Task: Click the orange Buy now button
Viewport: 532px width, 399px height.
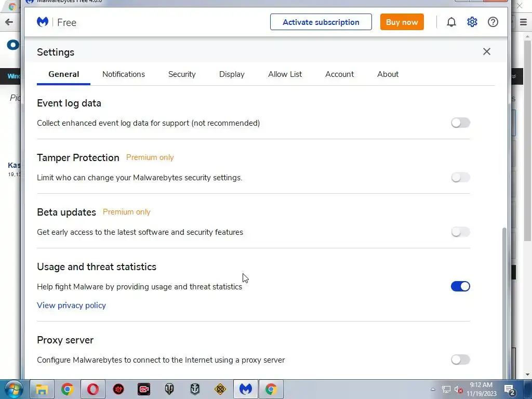Action: click(x=402, y=22)
